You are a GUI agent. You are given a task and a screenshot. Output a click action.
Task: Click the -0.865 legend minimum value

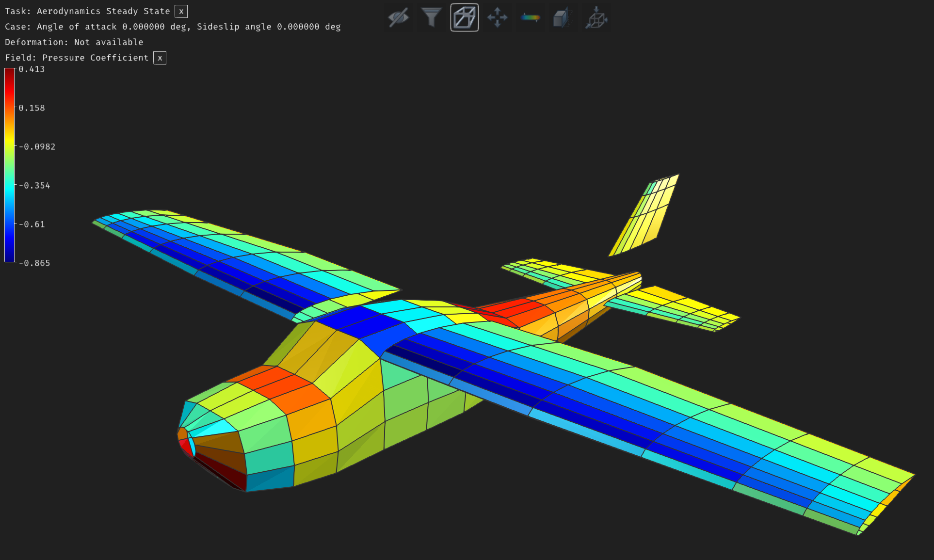click(x=34, y=263)
